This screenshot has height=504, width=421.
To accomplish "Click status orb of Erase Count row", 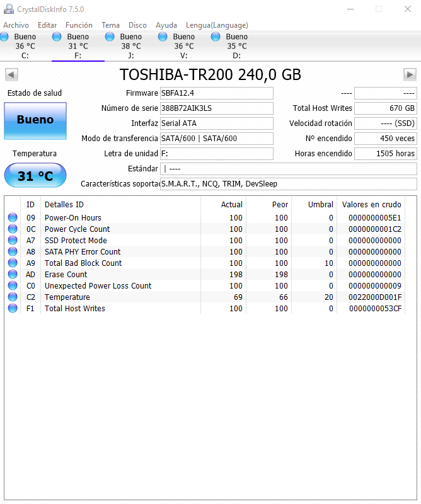I will pyautogui.click(x=13, y=274).
